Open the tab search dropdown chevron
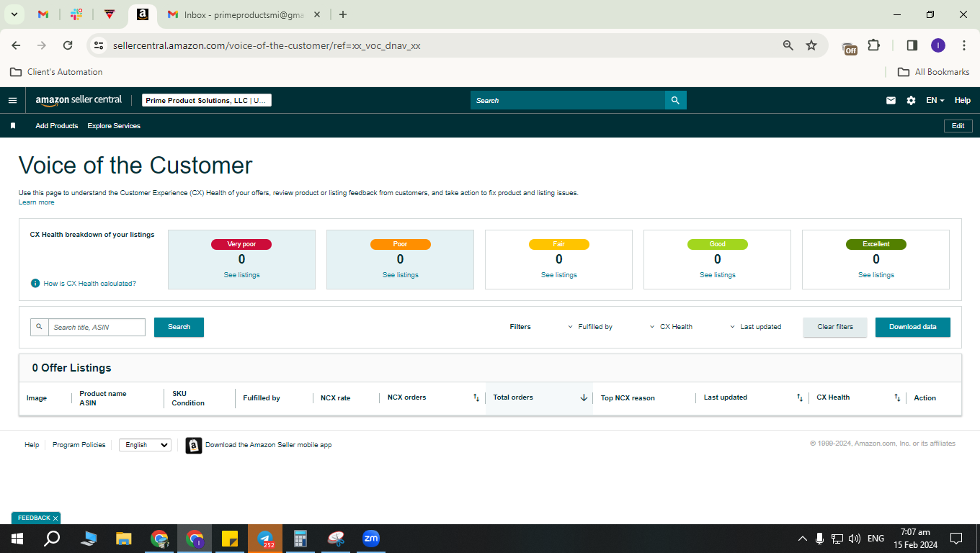Viewport: 980px width, 553px height. (14, 14)
